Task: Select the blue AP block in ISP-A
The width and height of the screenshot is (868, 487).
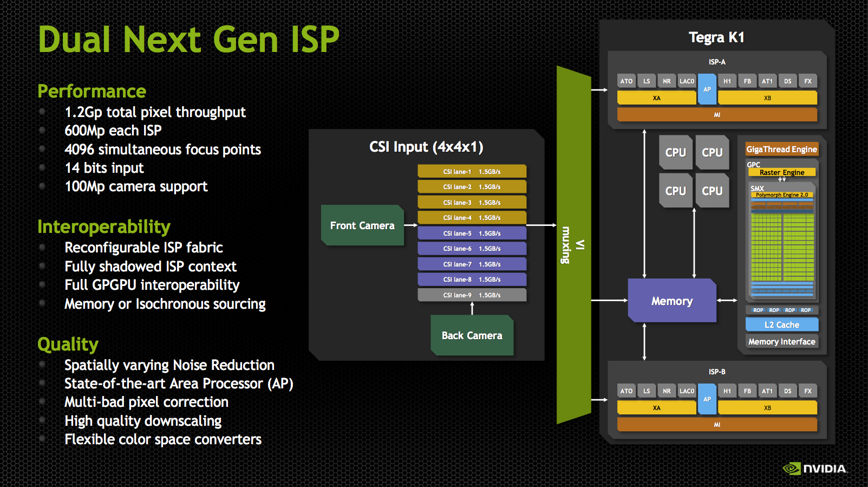Action: tap(707, 89)
